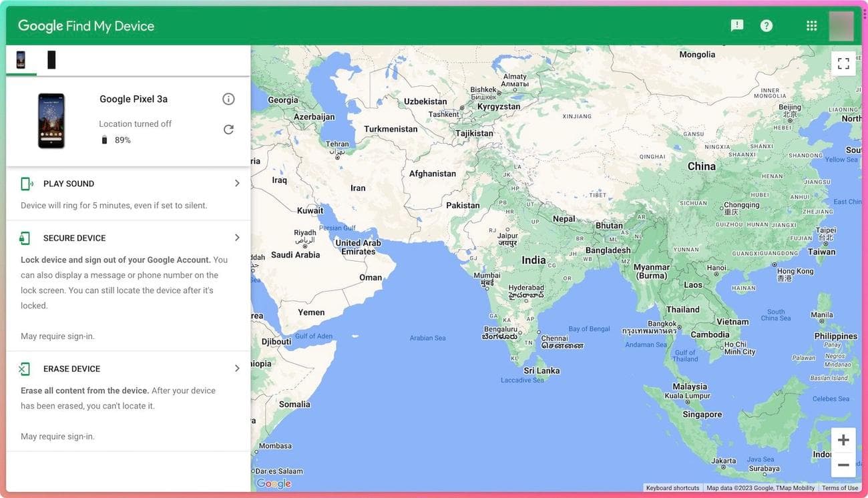Zoom out of the map

coord(842,464)
